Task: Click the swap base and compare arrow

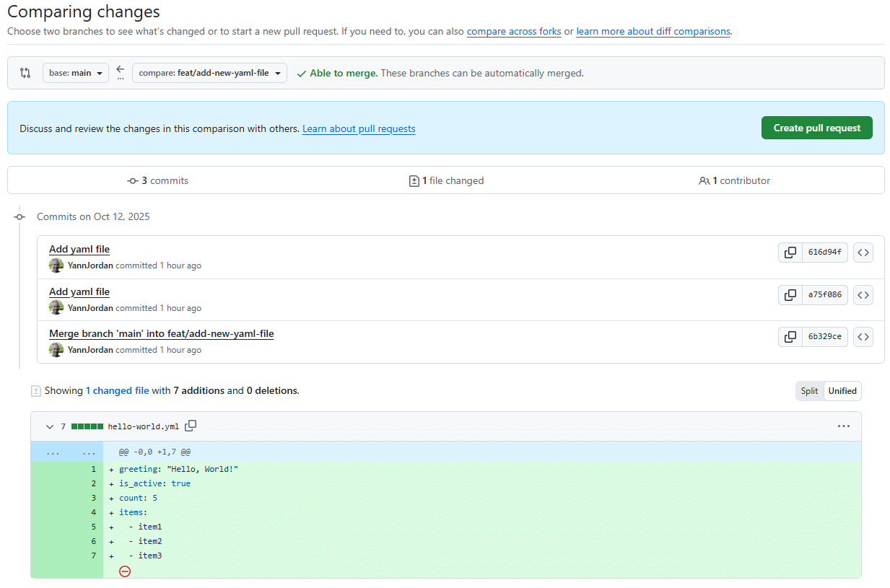Action: [x=120, y=72]
